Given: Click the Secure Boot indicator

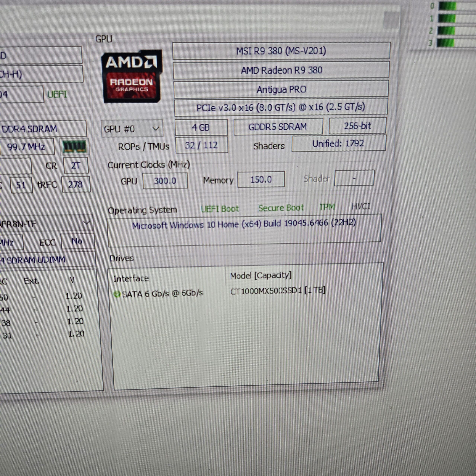Looking at the screenshot, I should pos(281,208).
